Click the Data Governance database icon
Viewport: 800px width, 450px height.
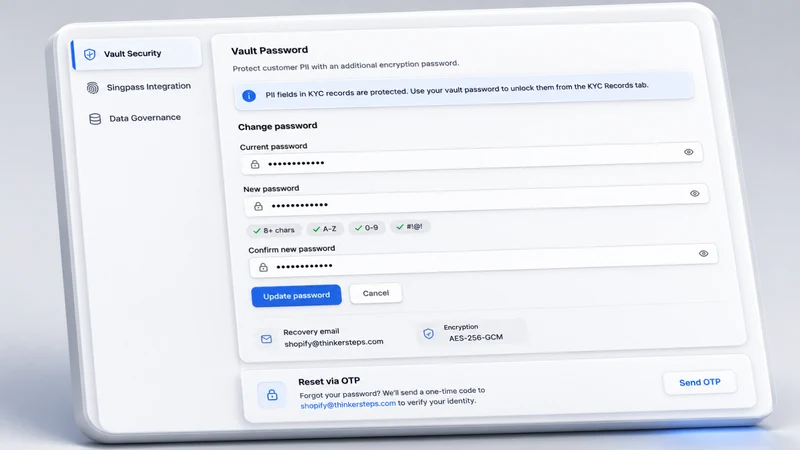(x=95, y=119)
